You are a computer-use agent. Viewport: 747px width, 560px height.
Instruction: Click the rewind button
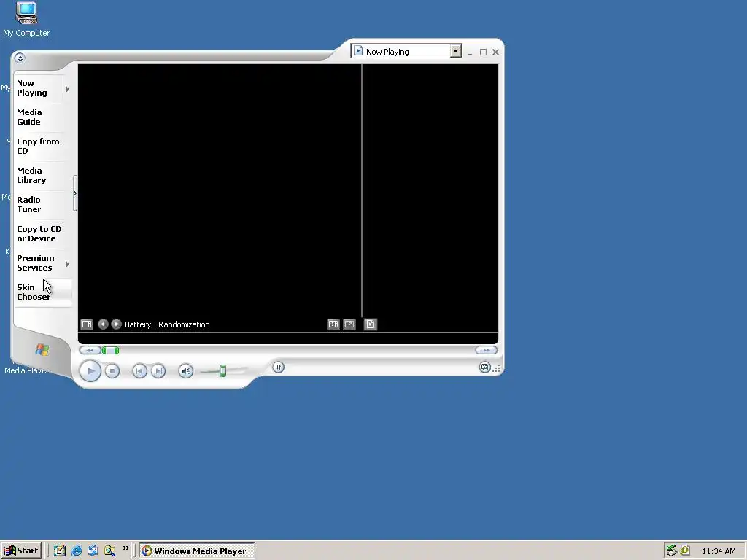90,351
